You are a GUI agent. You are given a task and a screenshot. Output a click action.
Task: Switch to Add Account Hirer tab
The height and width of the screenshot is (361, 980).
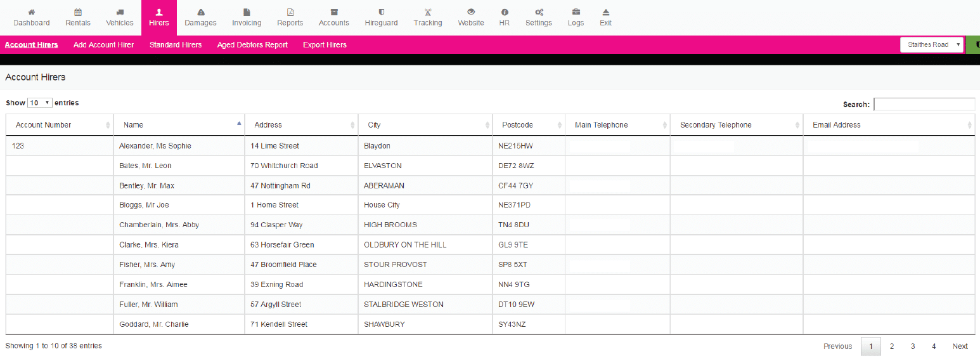coord(103,44)
